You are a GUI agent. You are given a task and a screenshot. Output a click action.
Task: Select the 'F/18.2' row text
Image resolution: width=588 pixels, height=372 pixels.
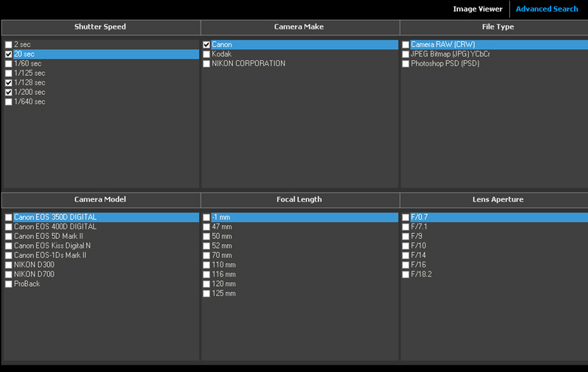coord(421,274)
